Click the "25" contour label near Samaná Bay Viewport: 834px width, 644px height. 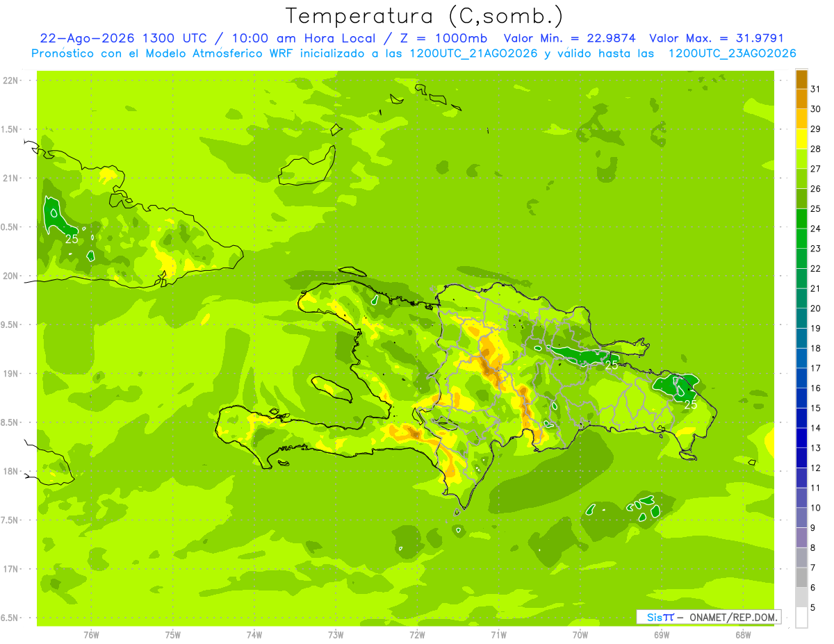click(x=612, y=365)
